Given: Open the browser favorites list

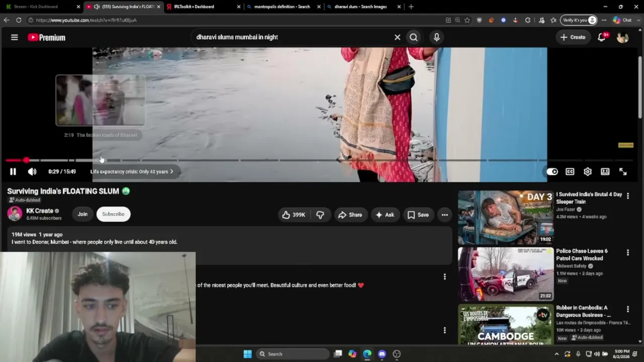Looking at the screenshot, I should tap(553, 20).
